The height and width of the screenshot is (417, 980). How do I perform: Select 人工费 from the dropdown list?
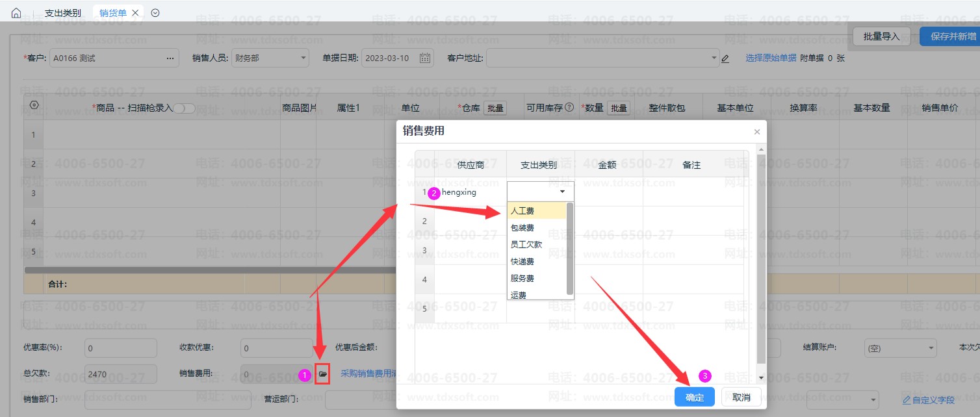[522, 211]
